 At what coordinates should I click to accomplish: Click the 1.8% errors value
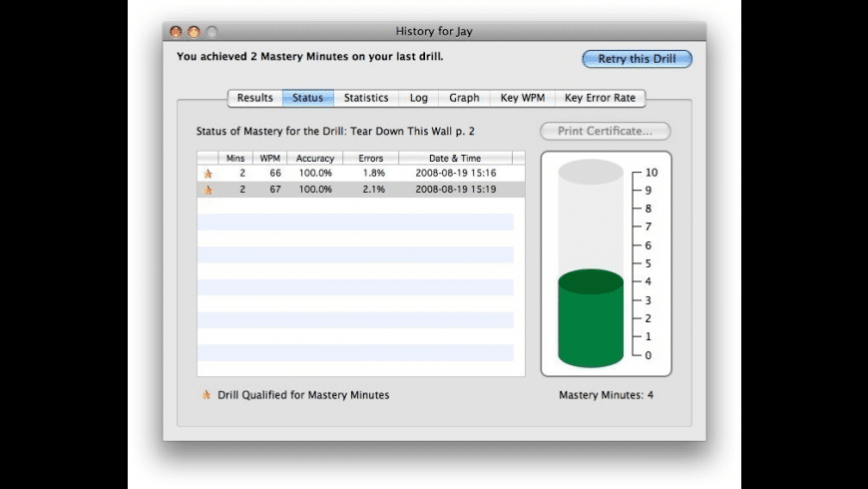click(x=374, y=173)
